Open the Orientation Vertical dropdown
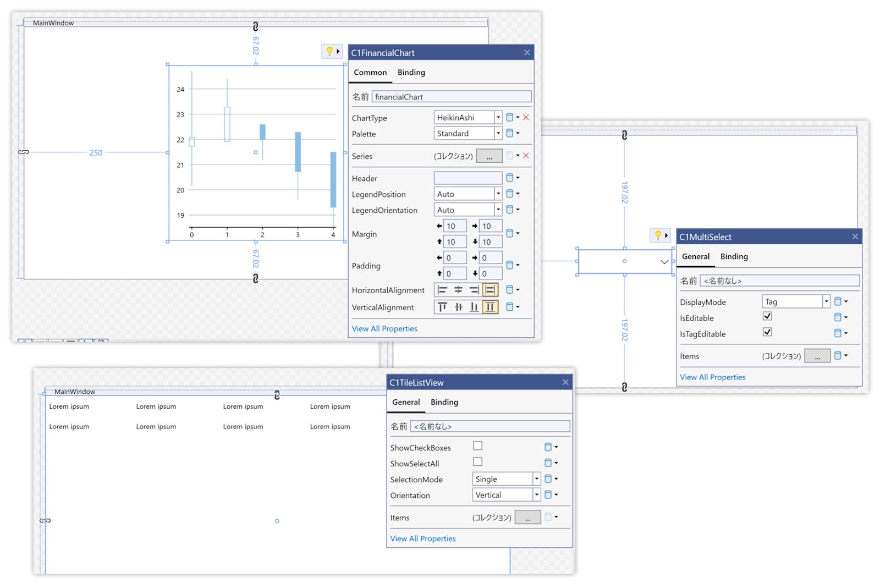 [536, 495]
